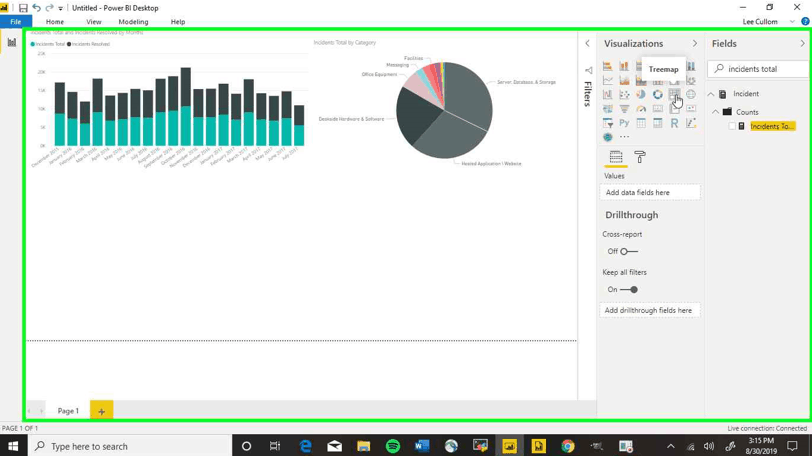The image size is (812, 456).
Task: Collapse the Visualizations pane using its chevron
Action: pos(694,43)
